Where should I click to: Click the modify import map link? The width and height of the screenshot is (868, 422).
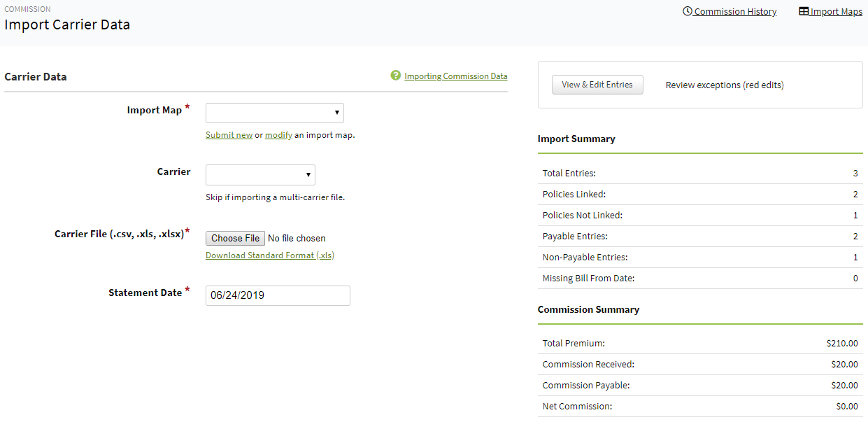coord(278,134)
